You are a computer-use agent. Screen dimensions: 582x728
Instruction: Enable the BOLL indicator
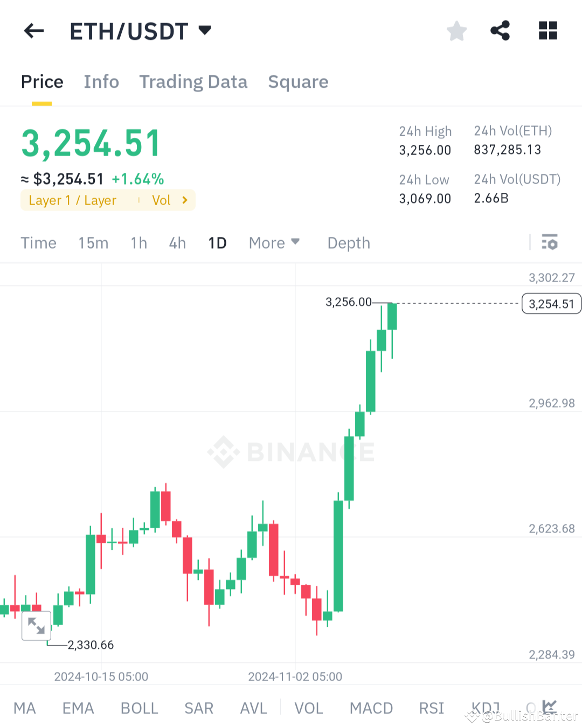[x=139, y=708]
